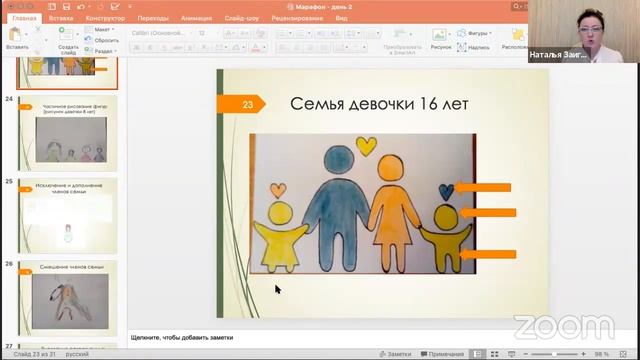Click the Undo arrow icon

[x=81, y=7]
